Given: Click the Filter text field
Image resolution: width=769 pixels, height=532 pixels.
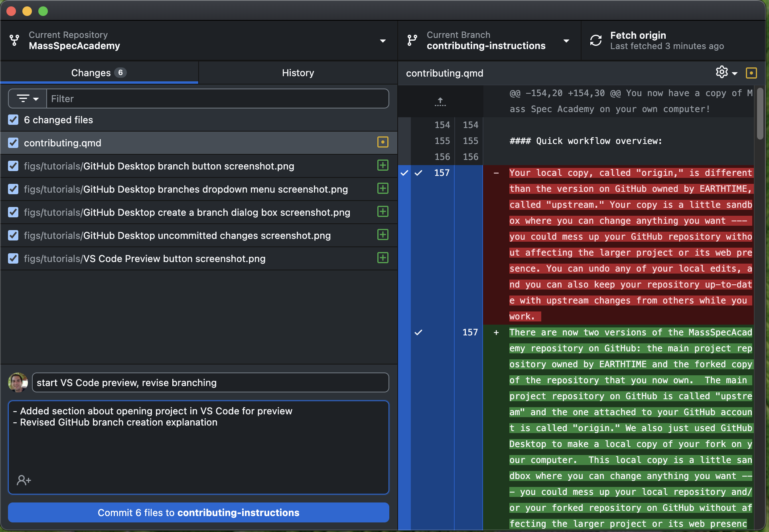Looking at the screenshot, I should [218, 99].
